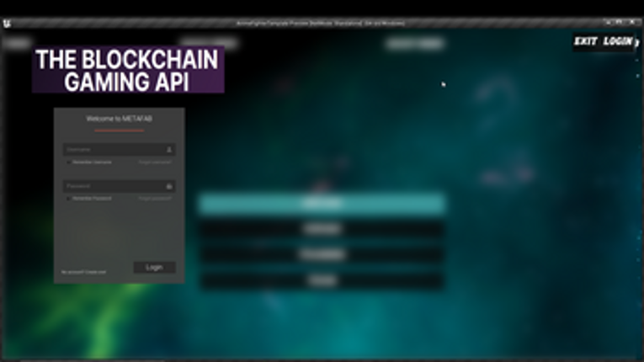Viewport: 644px width, 362px height.
Task: Select the highlighted teal main menu button
Action: [322, 203]
